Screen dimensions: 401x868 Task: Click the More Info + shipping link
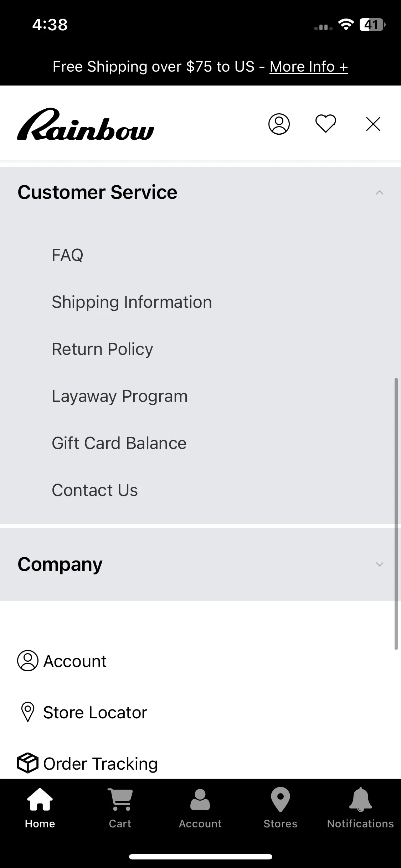click(x=309, y=67)
